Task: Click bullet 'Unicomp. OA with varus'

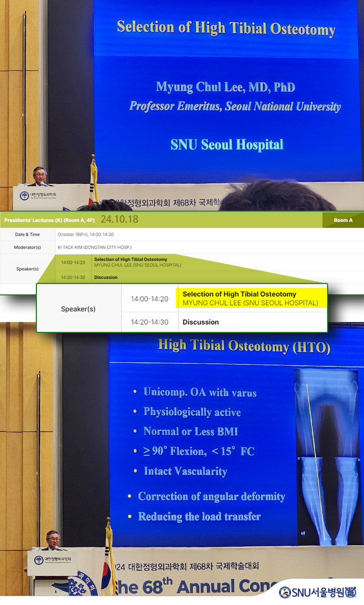Action: click(200, 392)
